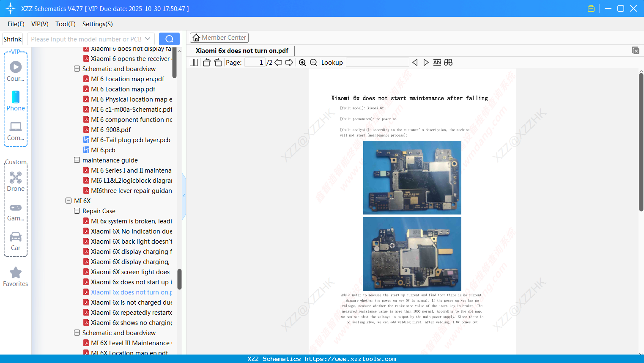Find next lookup result triangle

[426, 62]
